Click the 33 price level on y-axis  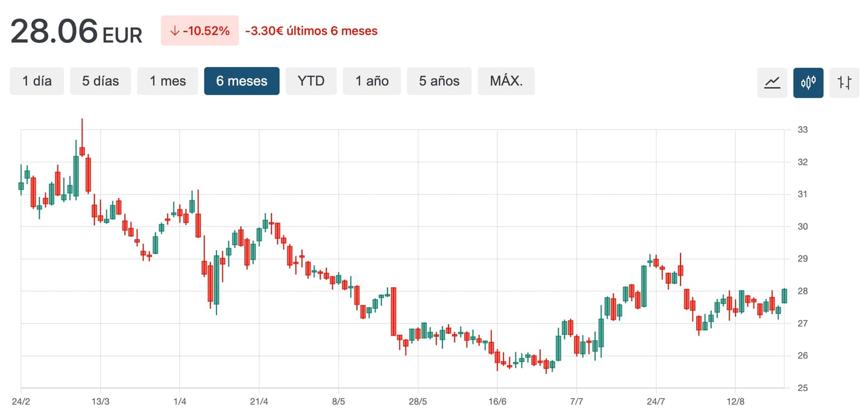click(803, 130)
